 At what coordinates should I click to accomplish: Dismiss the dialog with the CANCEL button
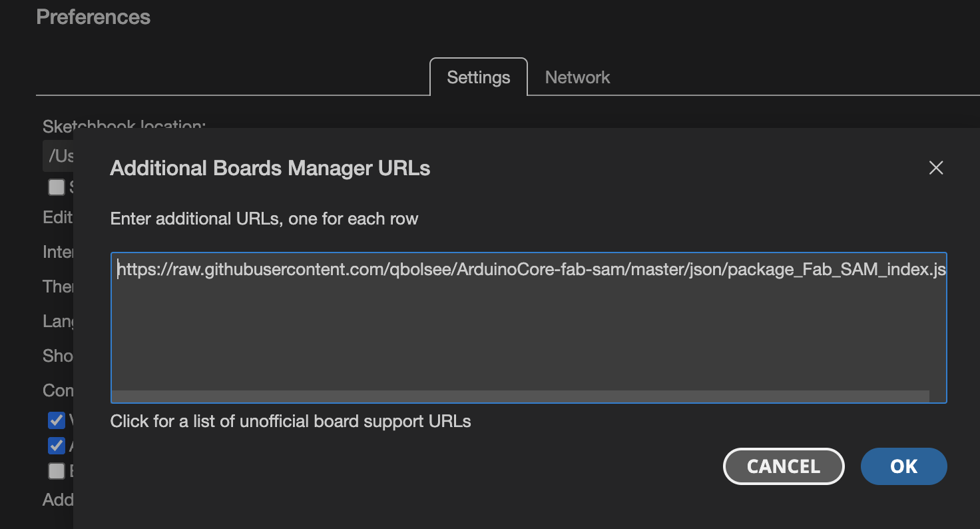(x=784, y=466)
